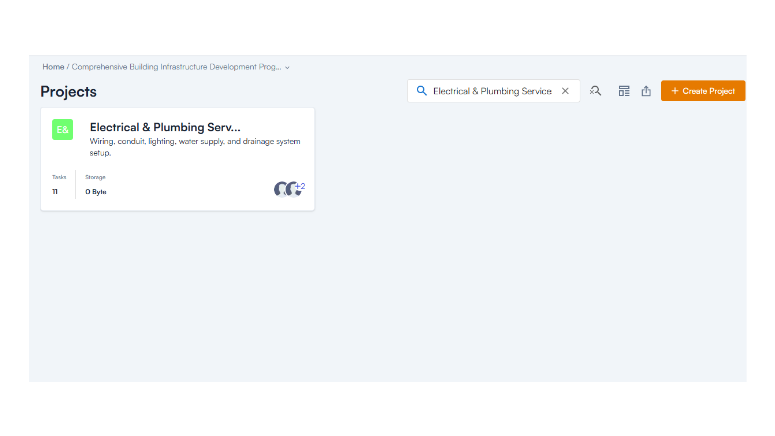Screen dimensions: 775x436
Task: Click the first member avatar on card
Action: [281, 189]
